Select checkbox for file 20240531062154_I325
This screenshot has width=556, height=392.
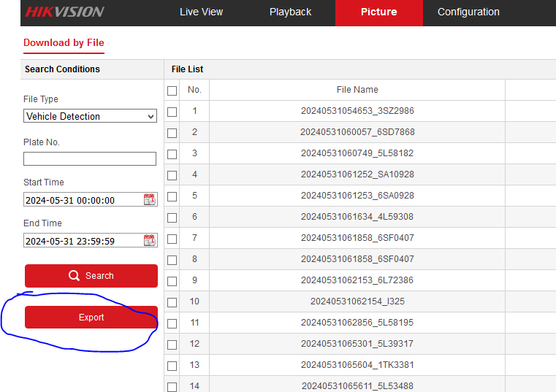click(x=172, y=302)
